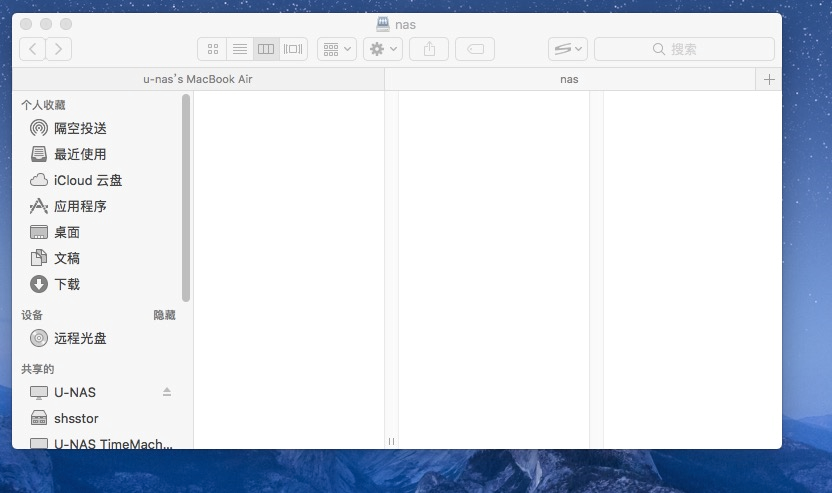832x493 pixels.
Task: Eject the U-NAS shared server
Action: click(167, 392)
